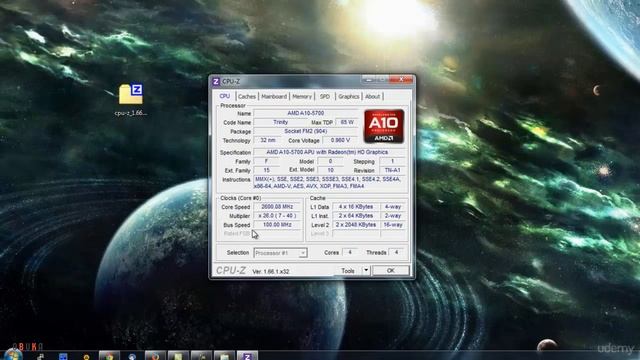Click the Family value F
Screen dimensions: 640x360
tap(267, 162)
